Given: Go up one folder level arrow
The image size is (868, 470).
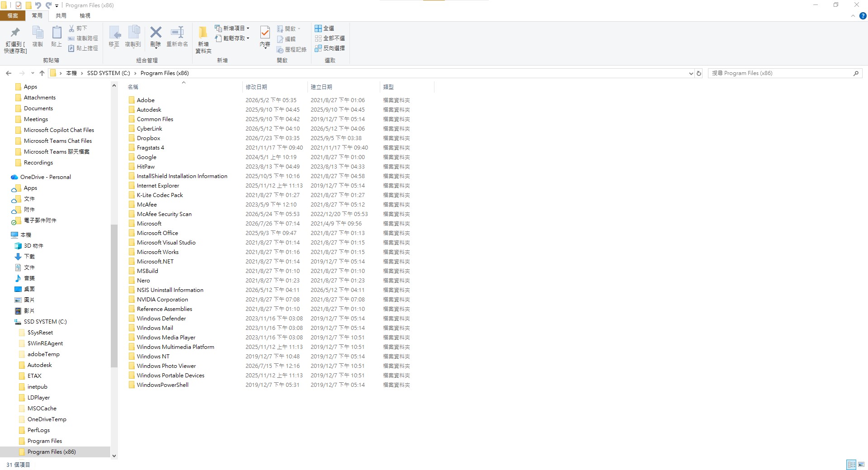Looking at the screenshot, I should (x=42, y=73).
